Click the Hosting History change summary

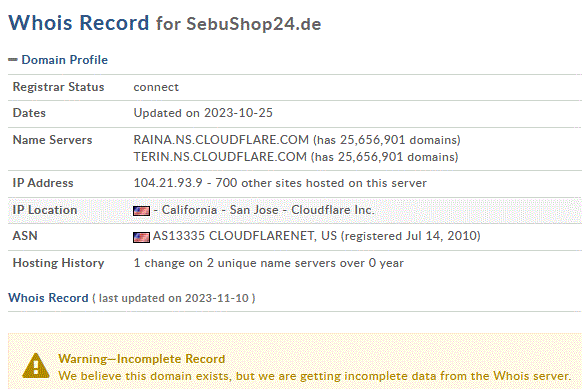click(268, 263)
